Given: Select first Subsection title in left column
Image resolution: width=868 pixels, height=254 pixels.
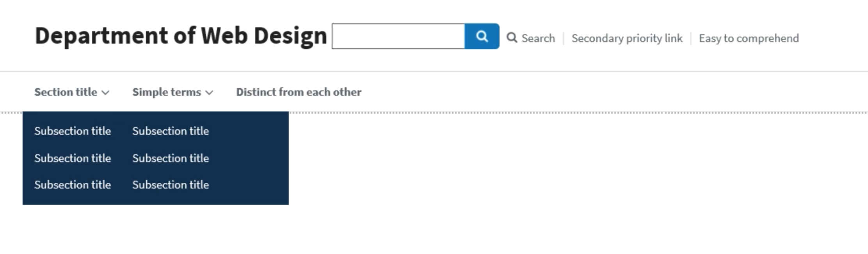Looking at the screenshot, I should point(73,131).
